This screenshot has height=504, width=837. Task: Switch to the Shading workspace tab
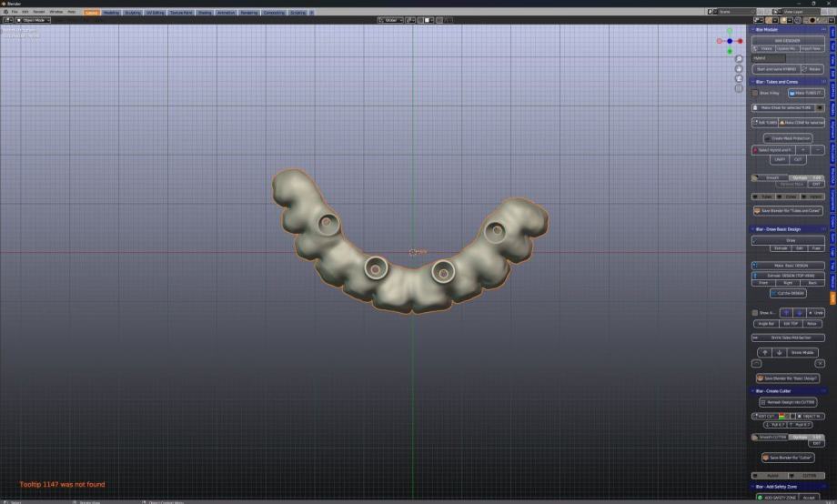[x=205, y=12]
